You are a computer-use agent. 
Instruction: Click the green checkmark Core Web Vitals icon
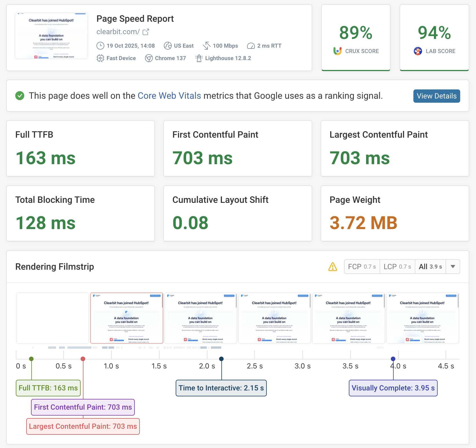pyautogui.click(x=20, y=96)
